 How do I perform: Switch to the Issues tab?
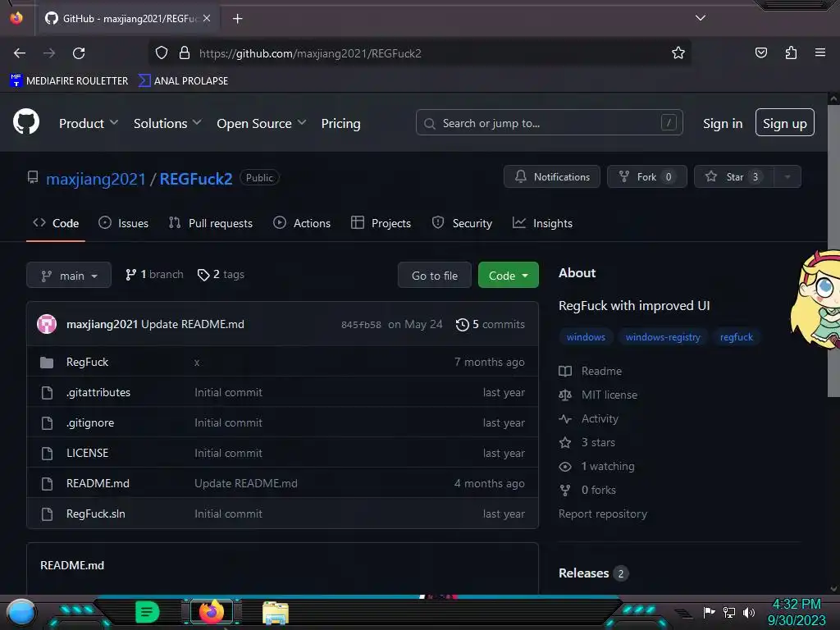(x=123, y=223)
